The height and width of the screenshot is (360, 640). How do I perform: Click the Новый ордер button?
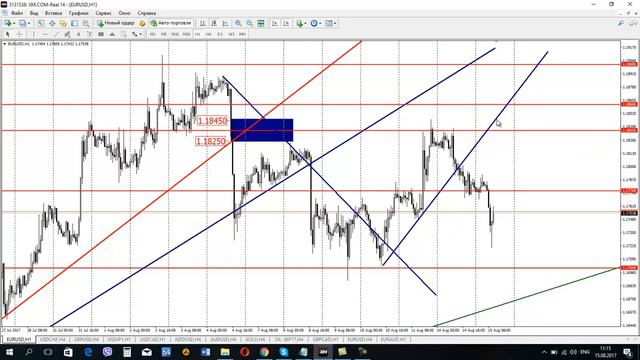click(116, 23)
